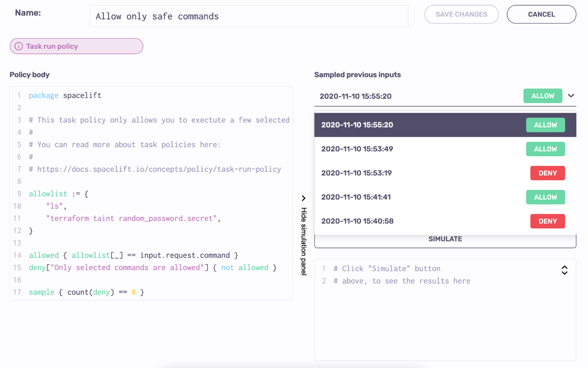This screenshot has width=588, height=368.
Task: Open the selected input 2020-11-10 15:55:20 combo box
Action: pos(417,96)
